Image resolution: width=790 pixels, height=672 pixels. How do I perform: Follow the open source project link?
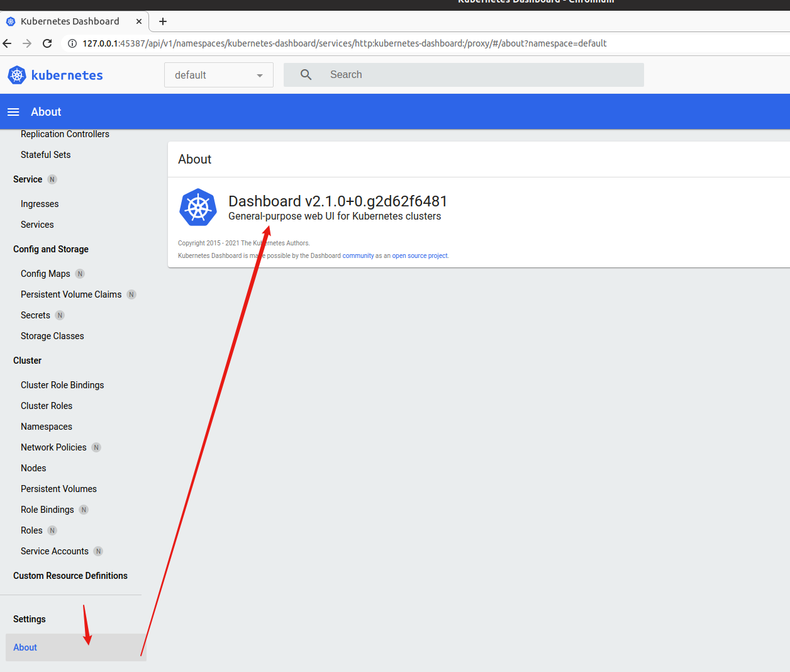coord(420,256)
